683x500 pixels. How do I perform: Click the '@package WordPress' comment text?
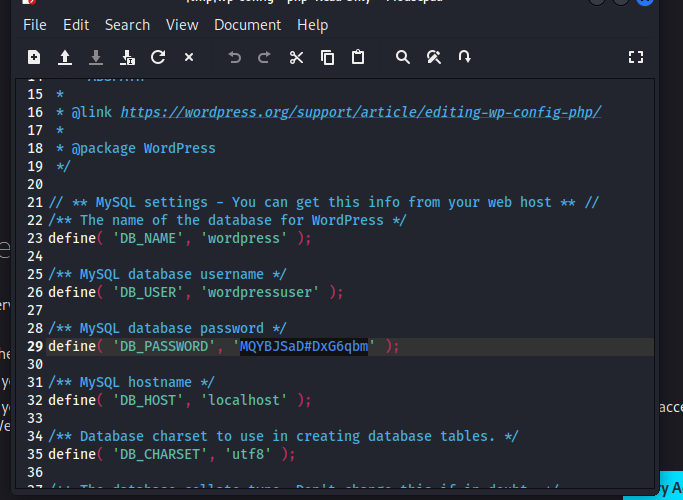click(x=143, y=149)
